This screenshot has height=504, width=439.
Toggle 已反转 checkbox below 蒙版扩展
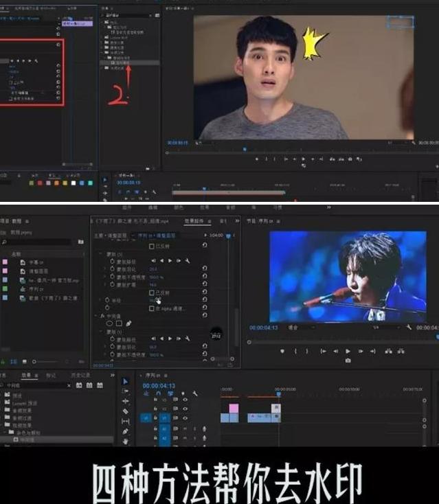coord(152,293)
